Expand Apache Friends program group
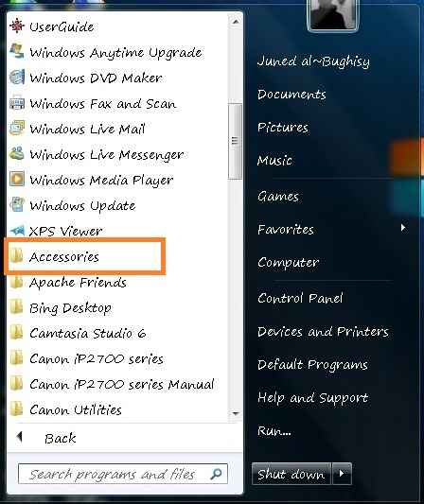The height and width of the screenshot is (504, 424). point(78,283)
